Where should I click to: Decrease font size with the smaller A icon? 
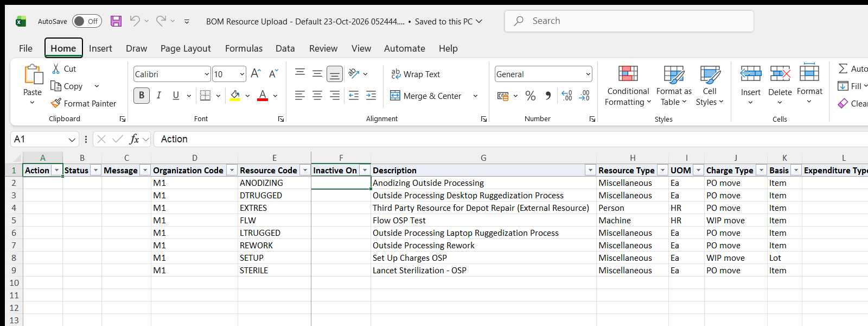(x=273, y=73)
